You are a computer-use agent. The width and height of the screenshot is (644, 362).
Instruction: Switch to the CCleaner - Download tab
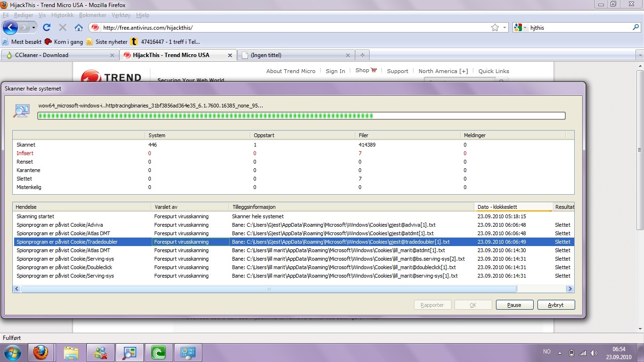click(60, 55)
